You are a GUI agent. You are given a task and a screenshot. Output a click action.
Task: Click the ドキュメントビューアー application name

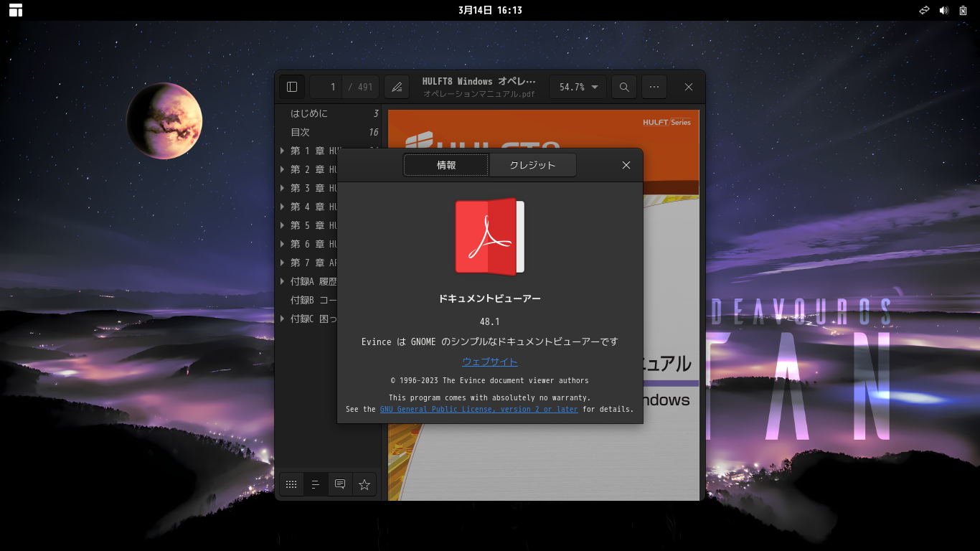click(x=490, y=298)
